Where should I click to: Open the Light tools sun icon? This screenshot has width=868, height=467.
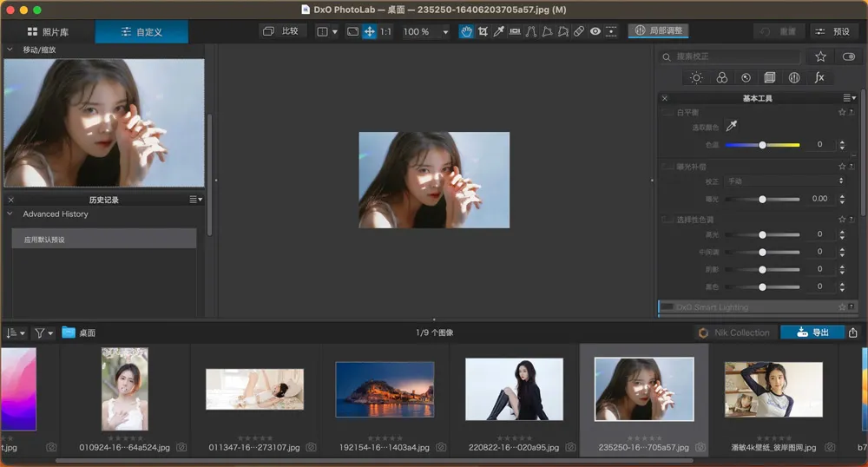(x=696, y=77)
